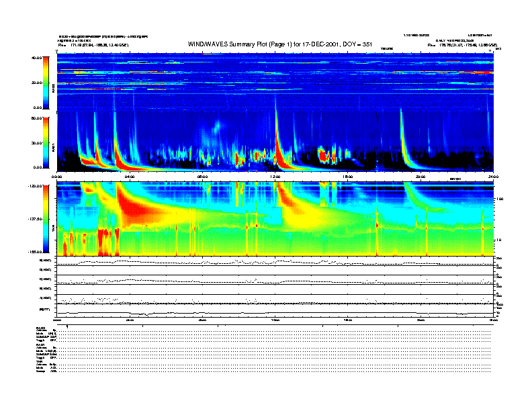Image resolution: width=532 pixels, height=411 pixels.
Task: Click the WIND/WAVES Summary Plot title
Action: (x=280, y=44)
